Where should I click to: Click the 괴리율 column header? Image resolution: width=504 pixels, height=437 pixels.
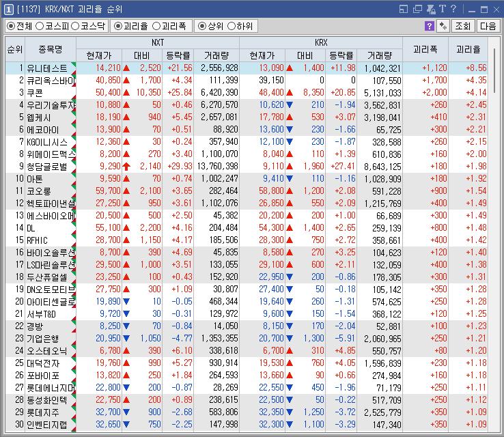(x=468, y=49)
